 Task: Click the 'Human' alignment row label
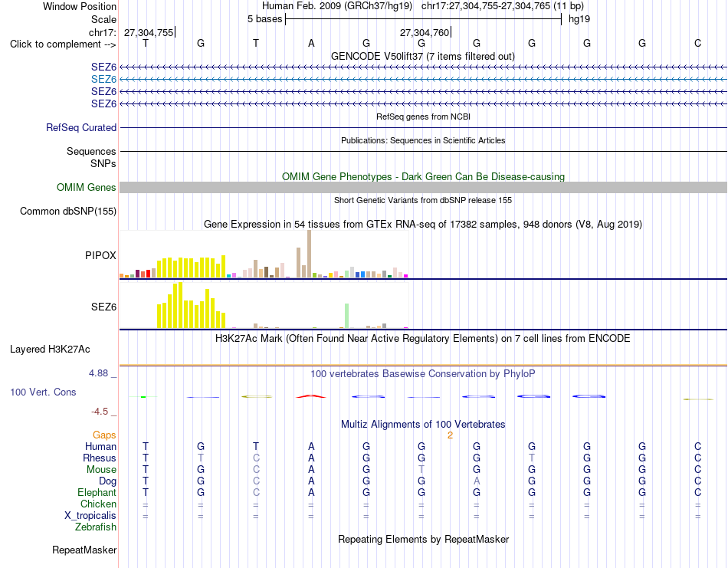tap(100, 446)
